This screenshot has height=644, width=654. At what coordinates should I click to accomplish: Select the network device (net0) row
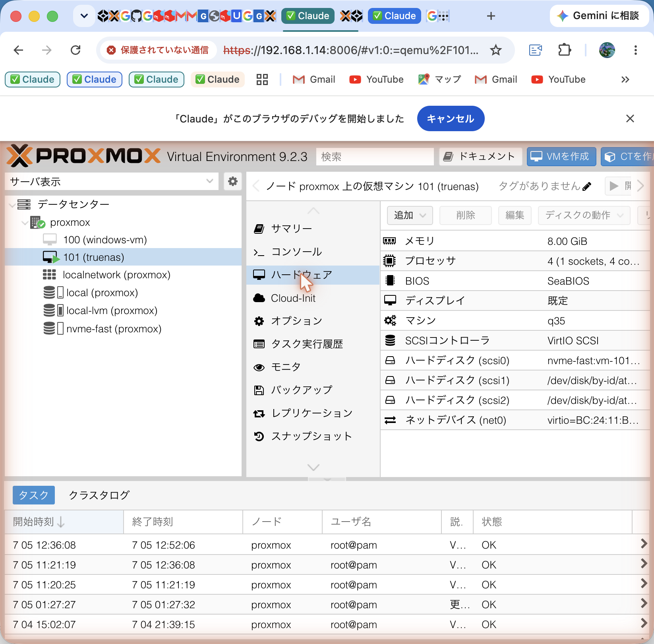[515, 420]
